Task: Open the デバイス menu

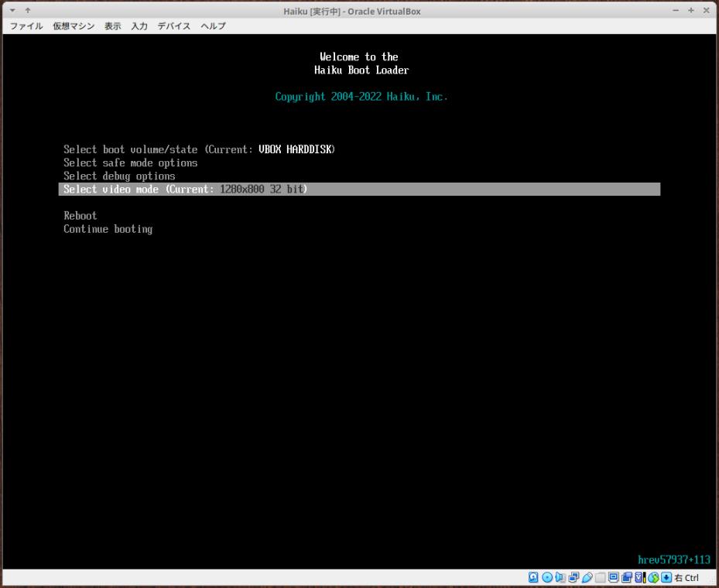Action: pyautogui.click(x=174, y=26)
